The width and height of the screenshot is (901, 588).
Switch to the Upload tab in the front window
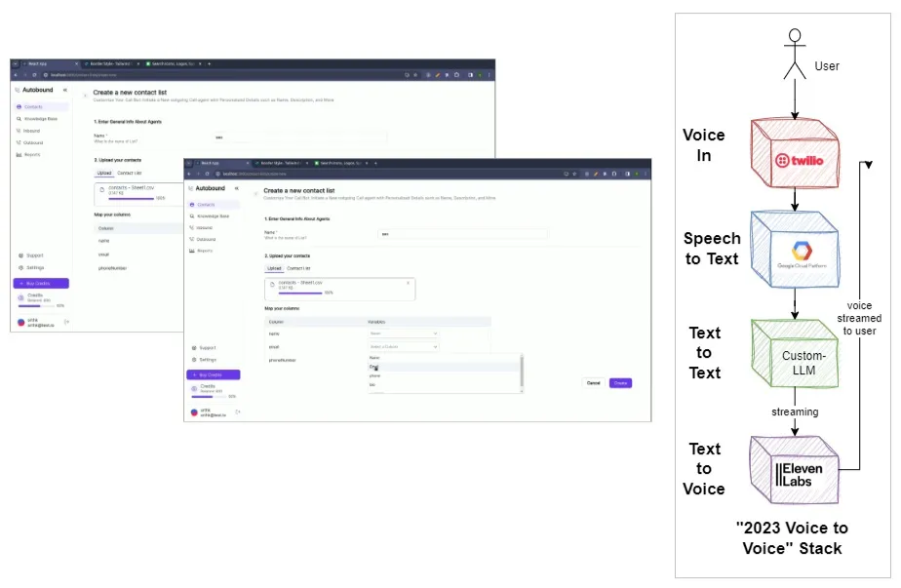point(274,268)
